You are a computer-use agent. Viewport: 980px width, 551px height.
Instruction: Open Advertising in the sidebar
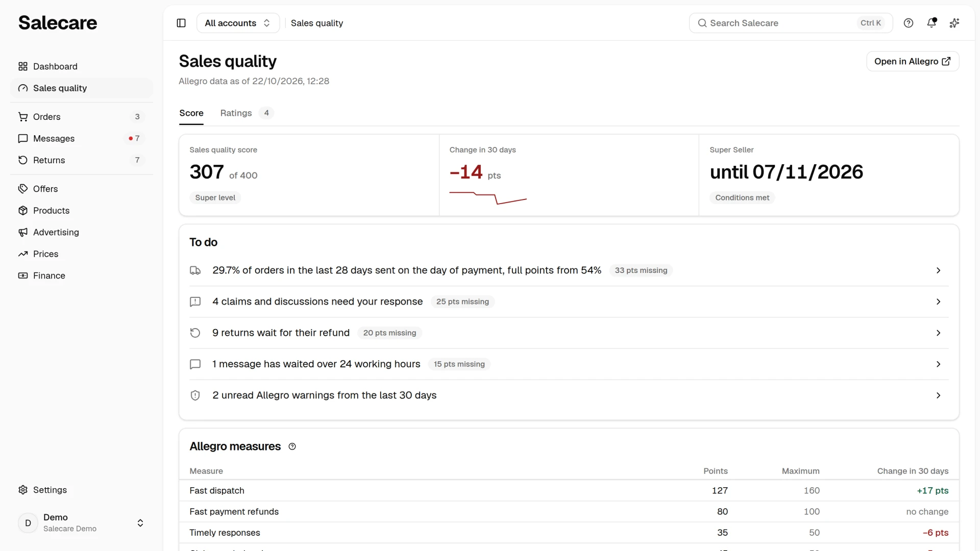(x=82, y=232)
